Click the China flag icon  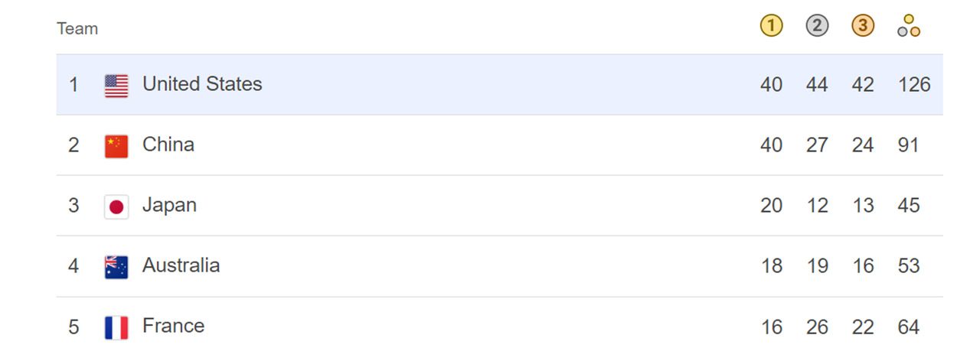[116, 146]
